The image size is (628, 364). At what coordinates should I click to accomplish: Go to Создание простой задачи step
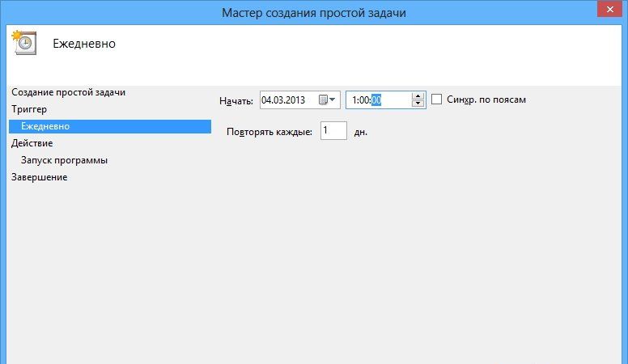[x=68, y=92]
